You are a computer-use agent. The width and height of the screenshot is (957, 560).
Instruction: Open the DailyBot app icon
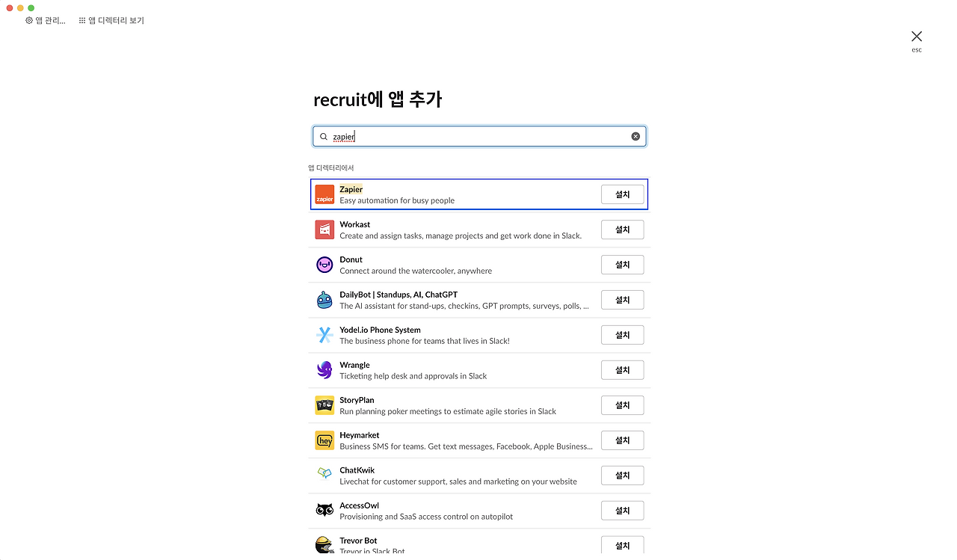pos(324,300)
